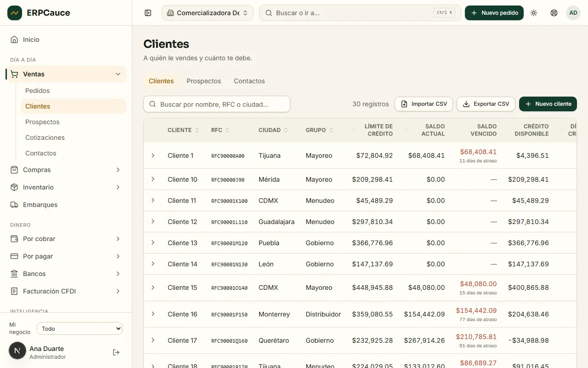Image resolution: width=588 pixels, height=368 pixels.
Task: Open the Mi negocio Todo dropdown
Action: 80,328
